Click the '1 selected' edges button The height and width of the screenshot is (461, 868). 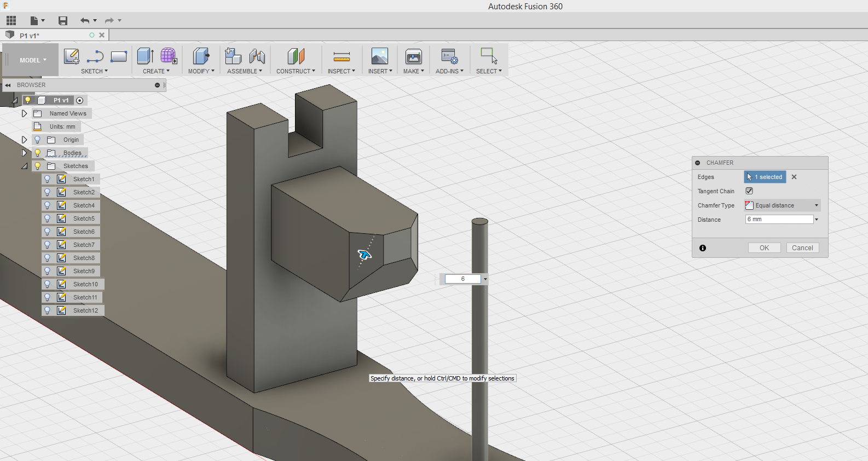click(765, 177)
